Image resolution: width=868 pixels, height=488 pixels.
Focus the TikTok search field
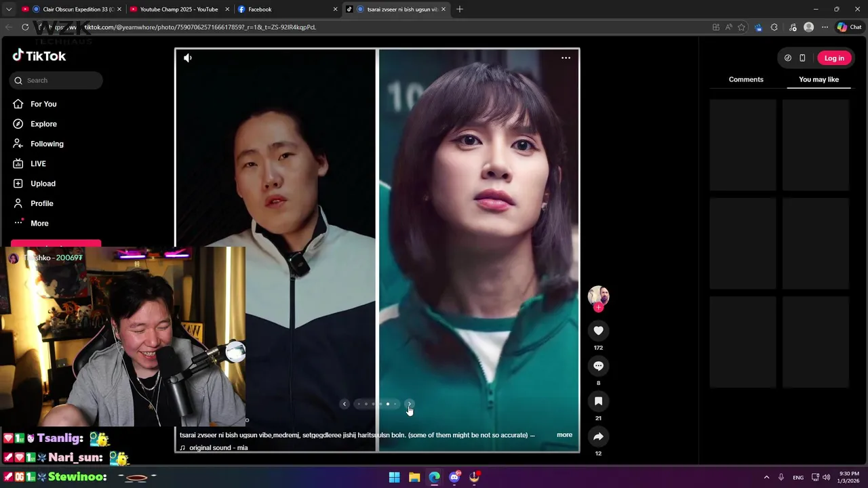click(56, 81)
